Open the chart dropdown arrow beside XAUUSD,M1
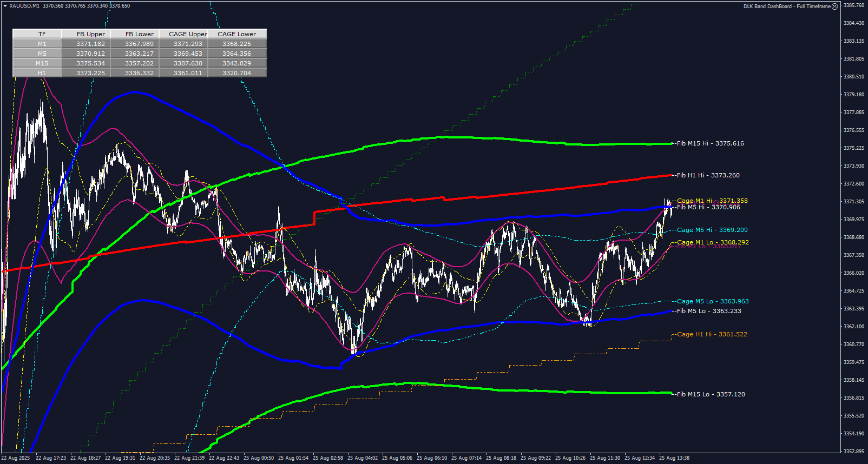868x464 pixels. coord(5,6)
